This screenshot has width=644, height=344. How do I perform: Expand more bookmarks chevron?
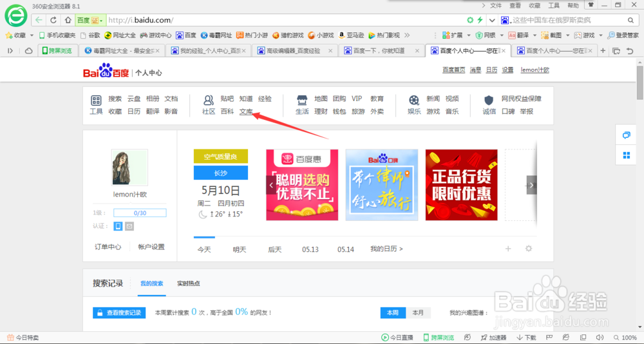(x=407, y=35)
